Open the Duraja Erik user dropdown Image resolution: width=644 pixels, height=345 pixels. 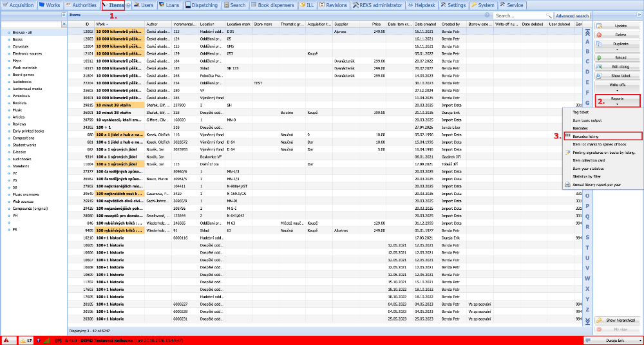pos(612,340)
